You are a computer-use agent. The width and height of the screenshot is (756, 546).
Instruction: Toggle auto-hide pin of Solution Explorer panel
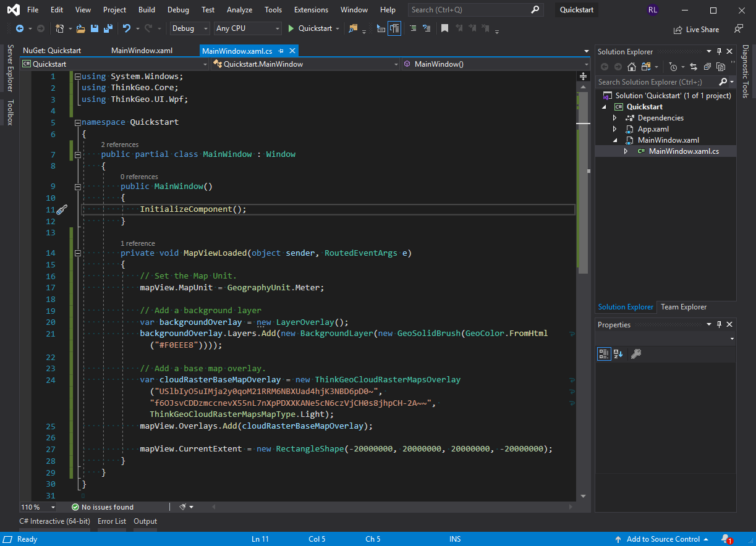719,52
